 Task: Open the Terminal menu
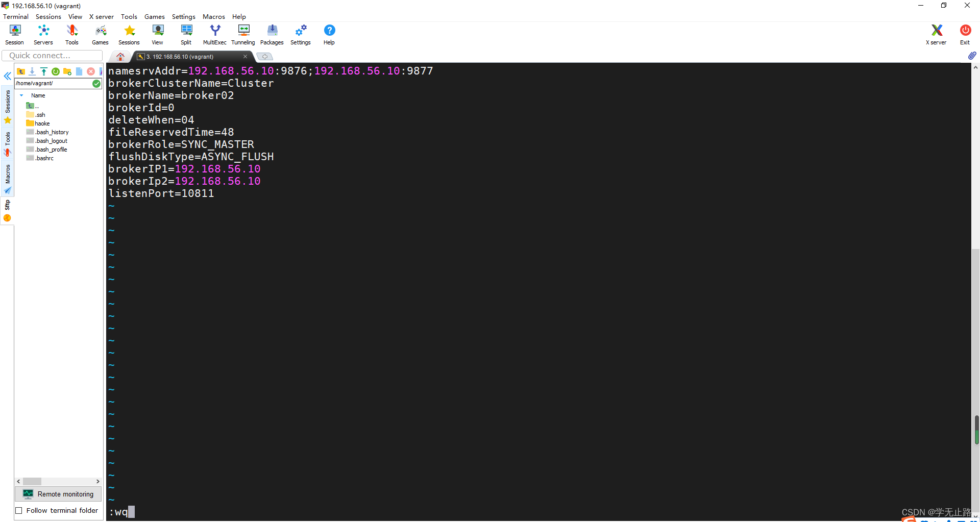tap(16, 17)
